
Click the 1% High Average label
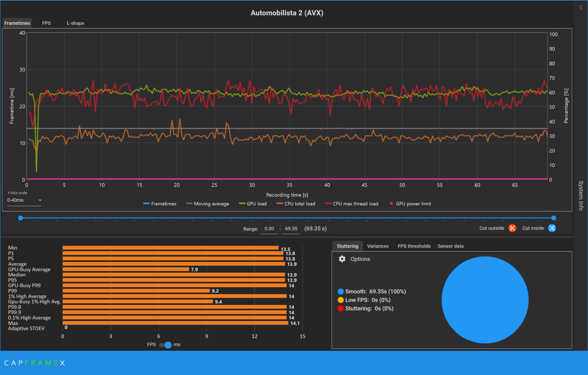[x=27, y=296]
